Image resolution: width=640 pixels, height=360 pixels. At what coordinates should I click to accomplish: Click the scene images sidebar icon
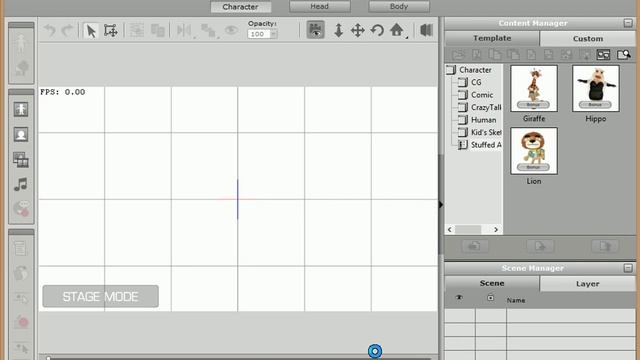pyautogui.click(x=21, y=160)
